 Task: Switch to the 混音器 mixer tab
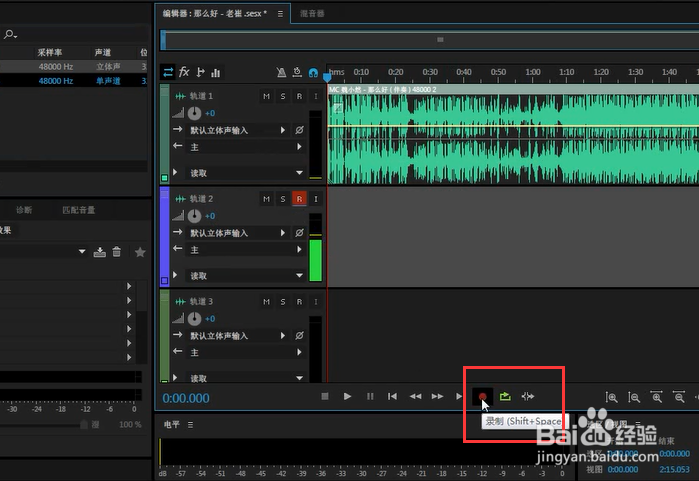click(312, 13)
